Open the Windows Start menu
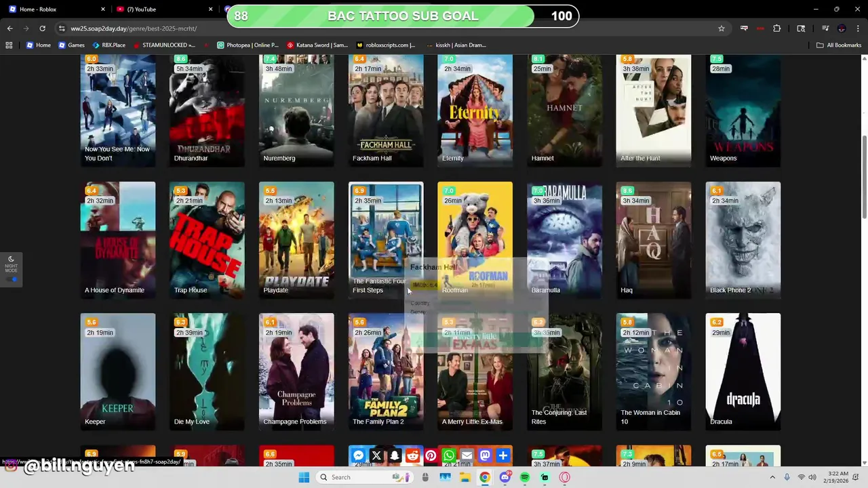This screenshot has width=868, height=488. (304, 477)
